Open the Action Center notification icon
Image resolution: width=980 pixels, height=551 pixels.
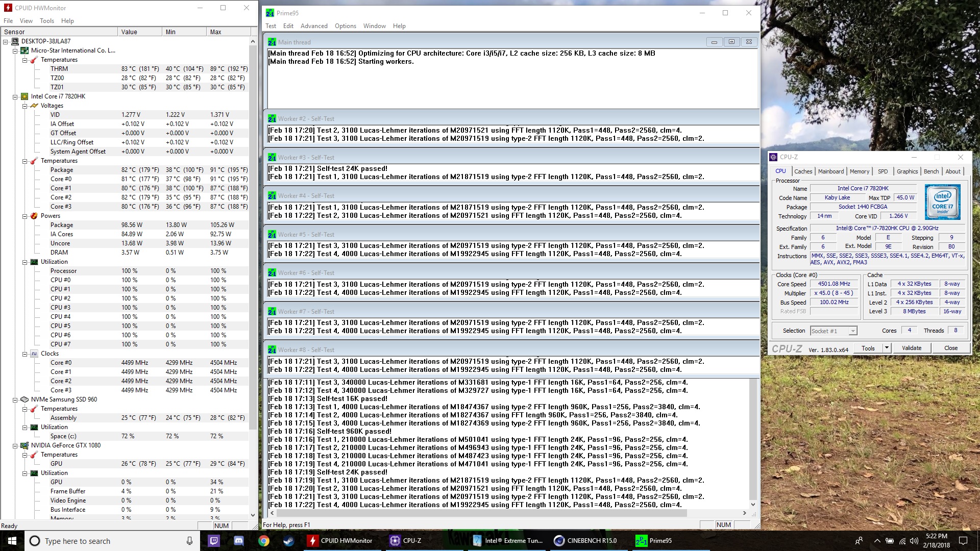tap(963, 541)
